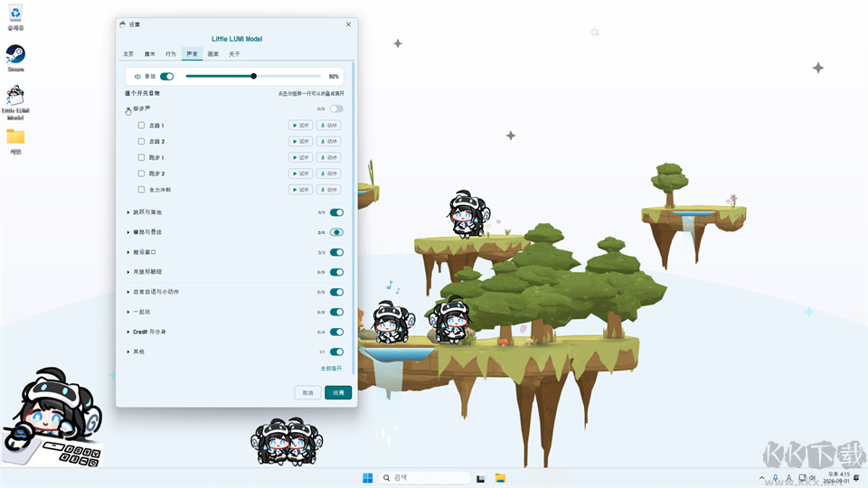Play 试听 for 走路 2
This screenshot has width=868, height=488.
(300, 142)
